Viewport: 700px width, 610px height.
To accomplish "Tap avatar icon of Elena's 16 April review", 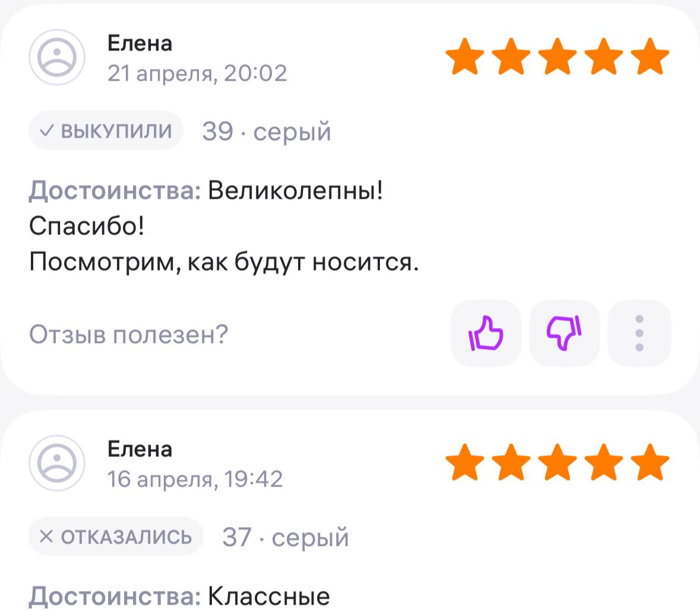I will [x=58, y=463].
